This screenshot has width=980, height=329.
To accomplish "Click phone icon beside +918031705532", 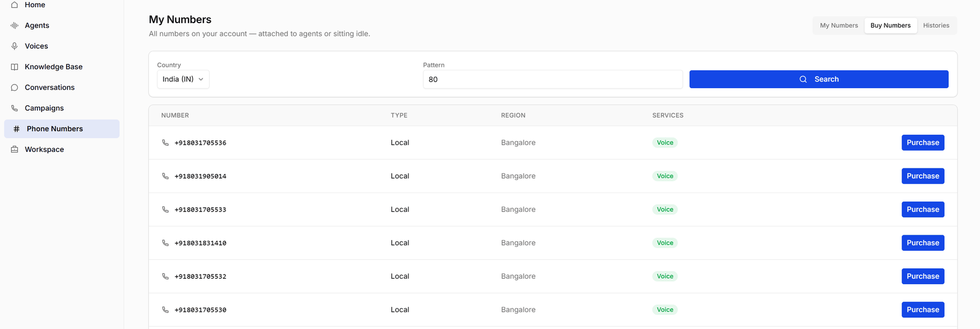I will click(165, 276).
